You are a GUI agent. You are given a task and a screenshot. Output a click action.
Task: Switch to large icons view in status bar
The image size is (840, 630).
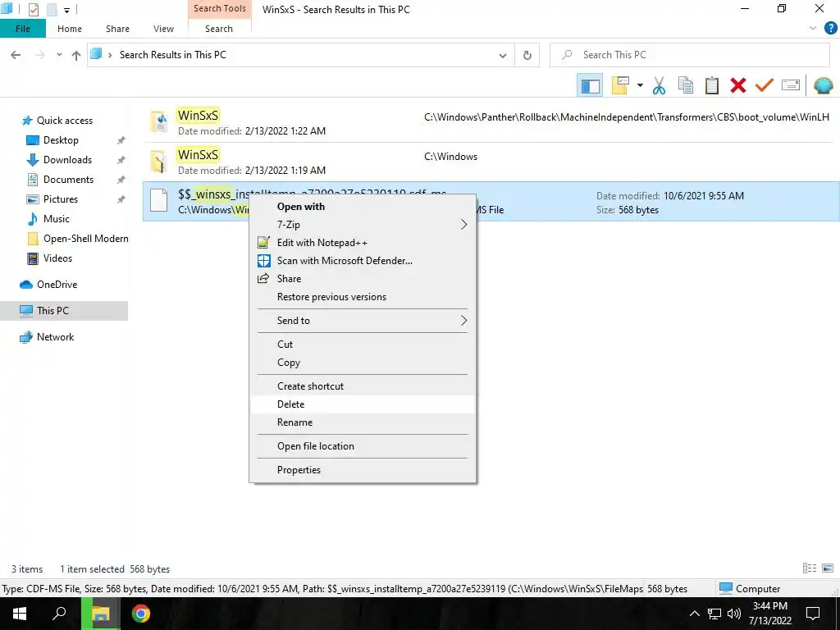[827, 568]
